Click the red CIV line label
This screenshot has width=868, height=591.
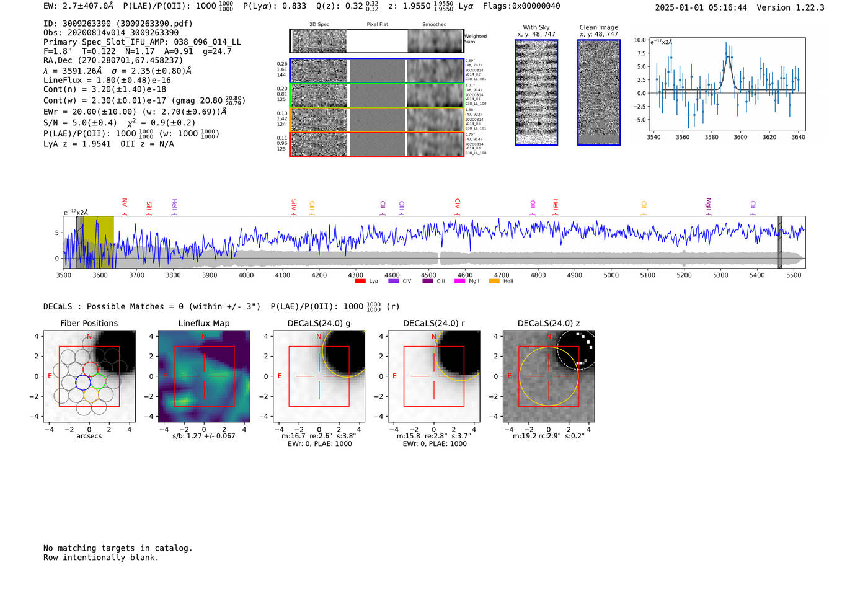tap(458, 205)
